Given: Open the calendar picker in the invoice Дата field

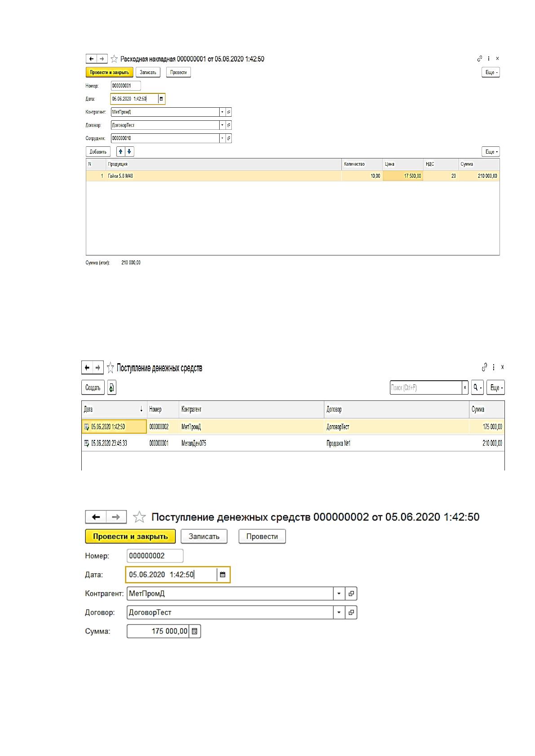Looking at the screenshot, I should coord(161,99).
